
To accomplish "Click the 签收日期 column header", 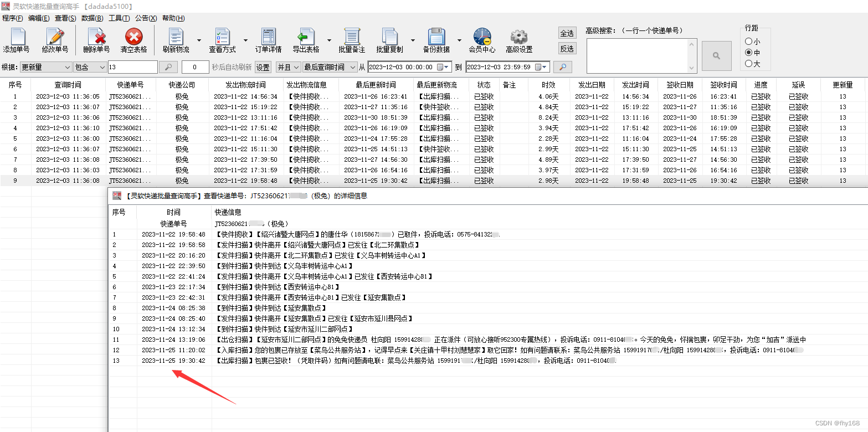I will point(679,85).
